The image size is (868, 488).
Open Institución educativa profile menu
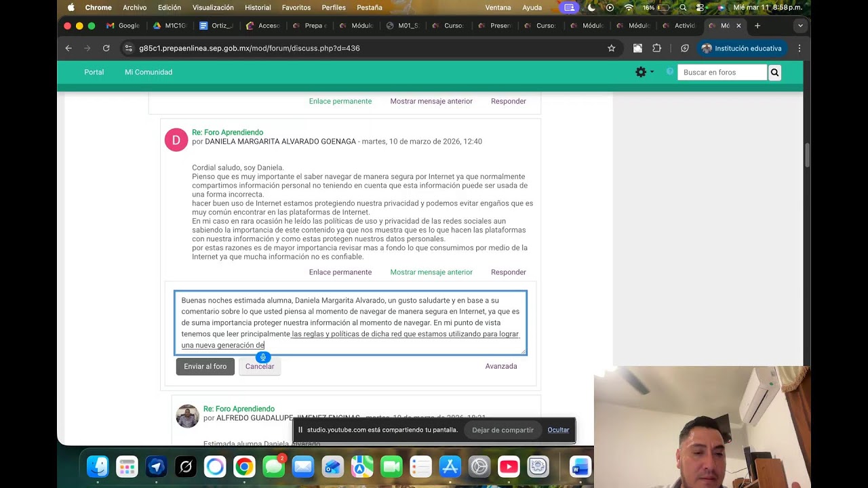[742, 48]
